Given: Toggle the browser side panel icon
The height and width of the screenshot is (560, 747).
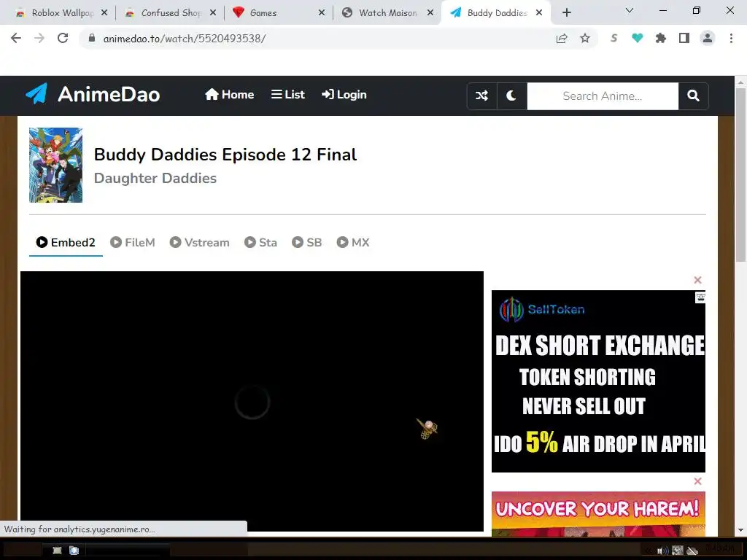Looking at the screenshot, I should [684, 38].
